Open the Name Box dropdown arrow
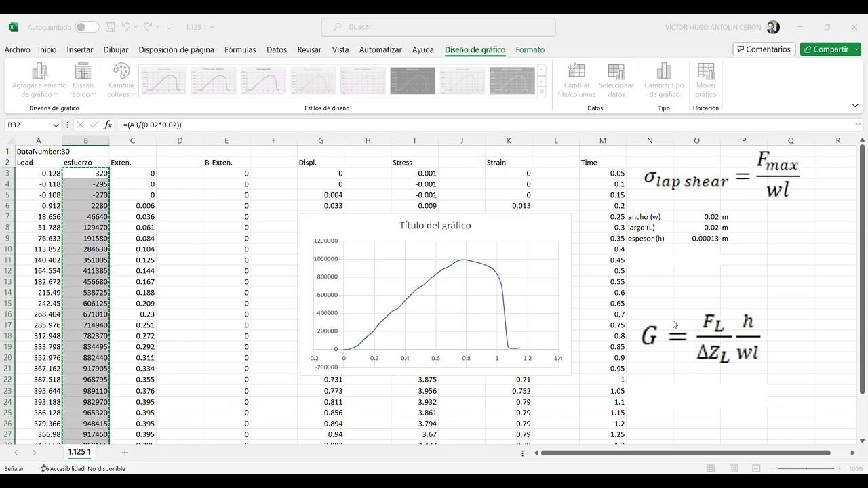 [x=55, y=125]
